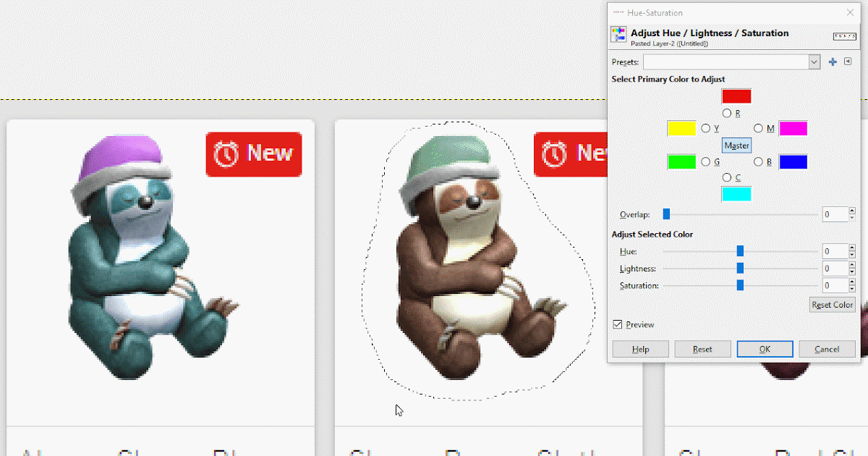The height and width of the screenshot is (456, 868).
Task: Click the Hue slider handle
Action: (x=740, y=251)
